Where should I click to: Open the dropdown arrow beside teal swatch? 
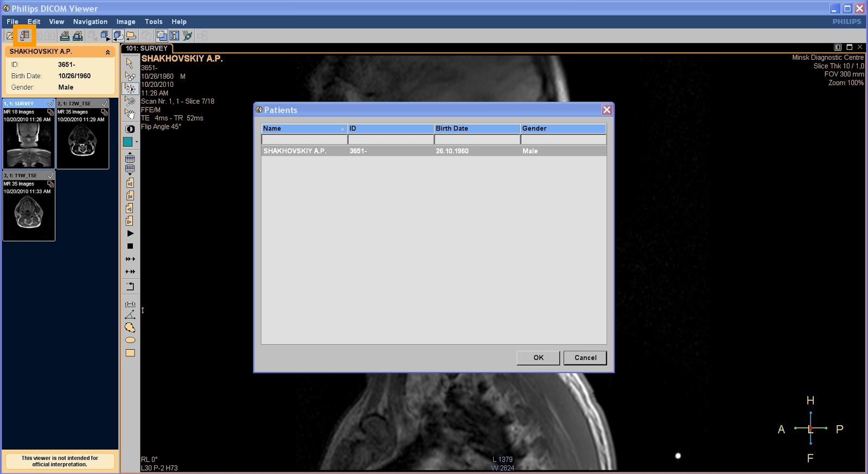tap(137, 142)
